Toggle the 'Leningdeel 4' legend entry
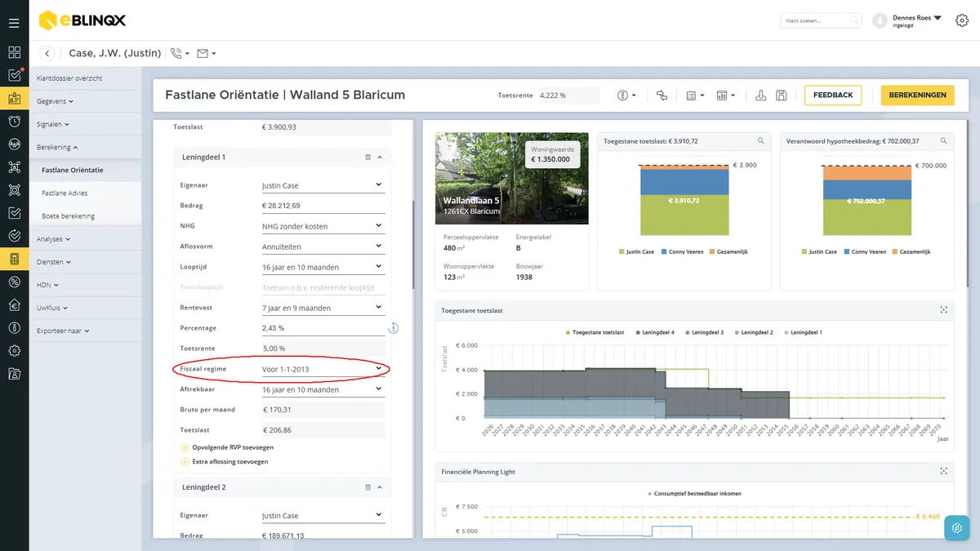 [655, 333]
